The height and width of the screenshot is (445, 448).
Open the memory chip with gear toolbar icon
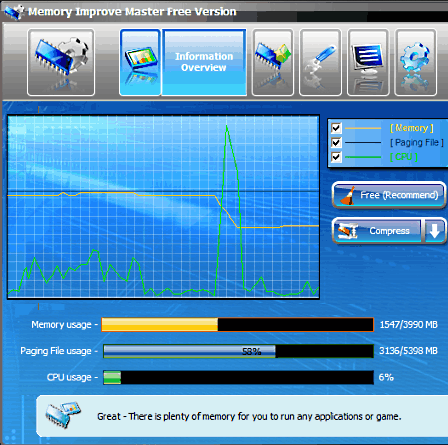[61, 62]
